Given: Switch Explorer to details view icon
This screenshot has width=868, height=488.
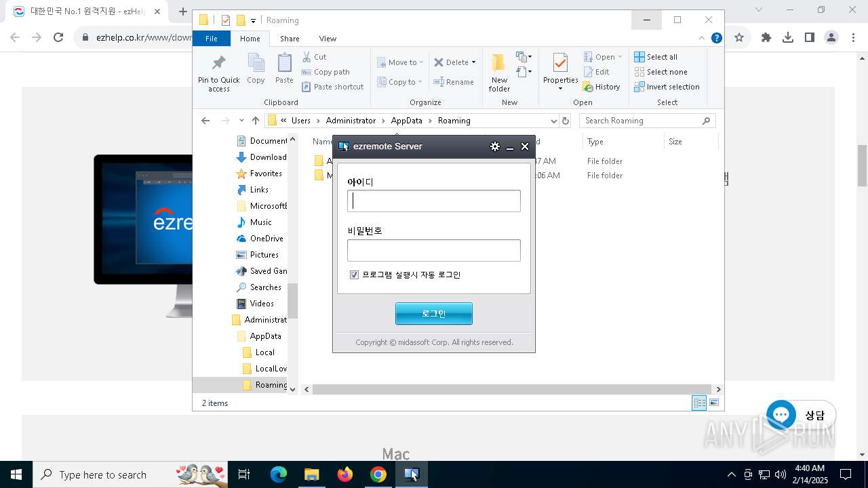Looking at the screenshot, I should click(x=699, y=403).
